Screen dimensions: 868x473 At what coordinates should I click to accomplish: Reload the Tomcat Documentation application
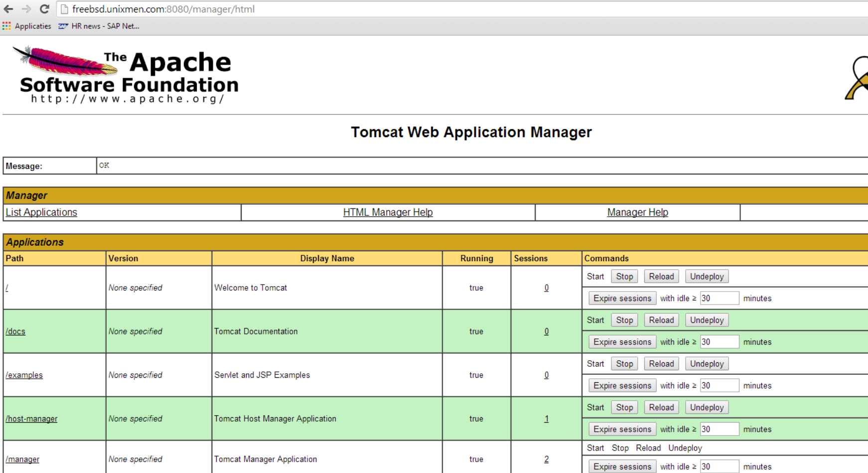(x=661, y=320)
